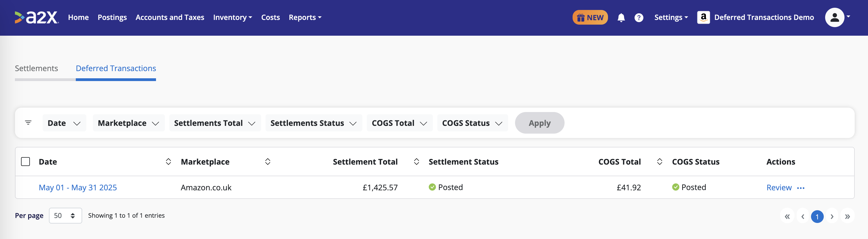868x239 pixels.
Task: Open the notifications bell
Action: coord(621,17)
